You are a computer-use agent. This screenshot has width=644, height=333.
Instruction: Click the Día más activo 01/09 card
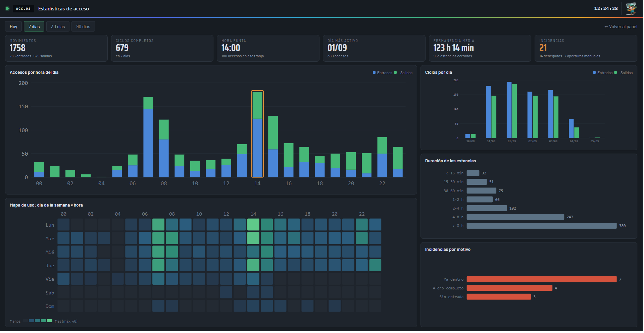tap(374, 48)
